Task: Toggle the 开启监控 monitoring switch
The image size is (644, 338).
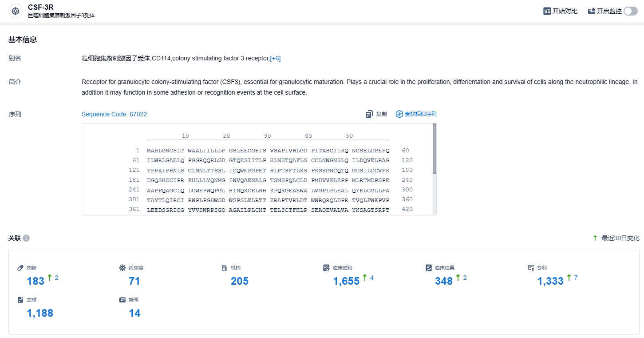Action: click(630, 11)
